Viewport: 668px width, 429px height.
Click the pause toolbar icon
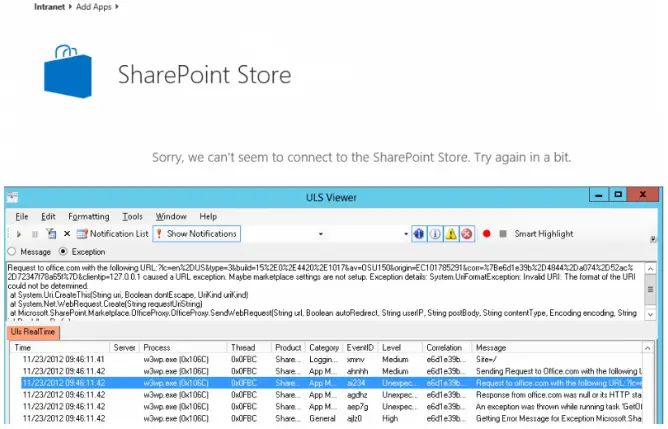[x=35, y=234]
